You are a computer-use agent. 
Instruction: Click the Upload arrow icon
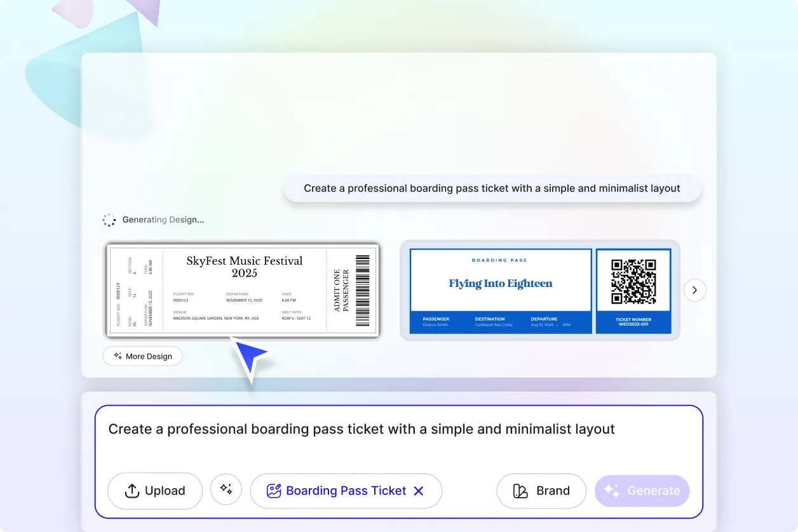point(132,491)
